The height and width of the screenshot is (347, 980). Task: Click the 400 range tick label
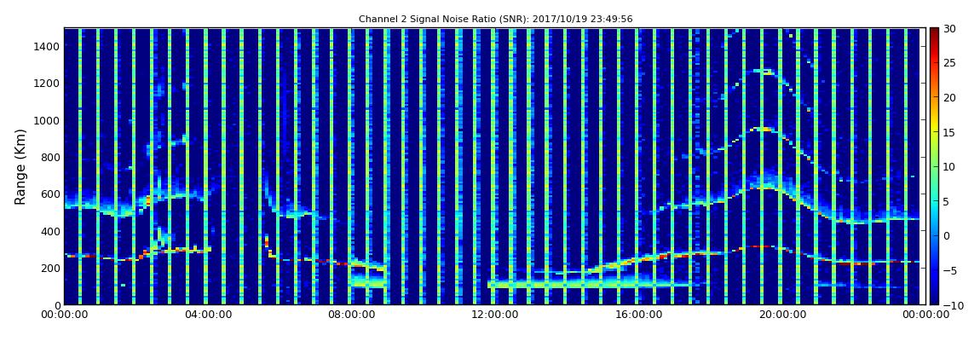tap(50, 231)
